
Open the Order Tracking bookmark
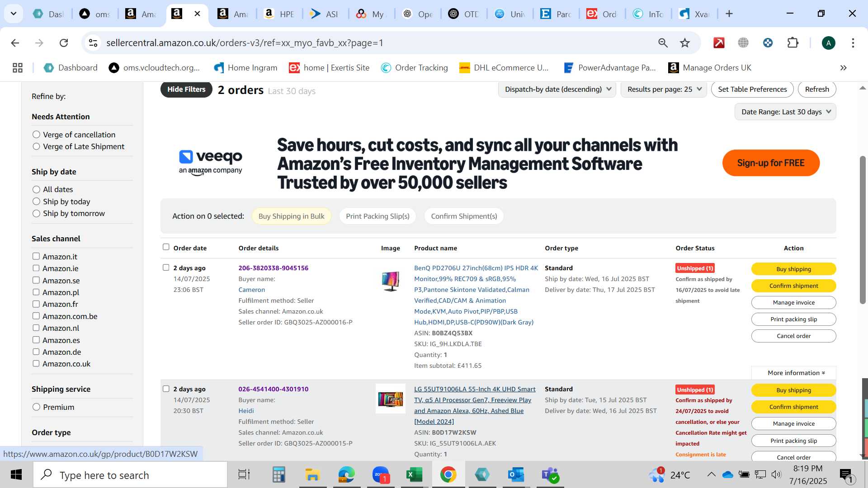pos(414,68)
